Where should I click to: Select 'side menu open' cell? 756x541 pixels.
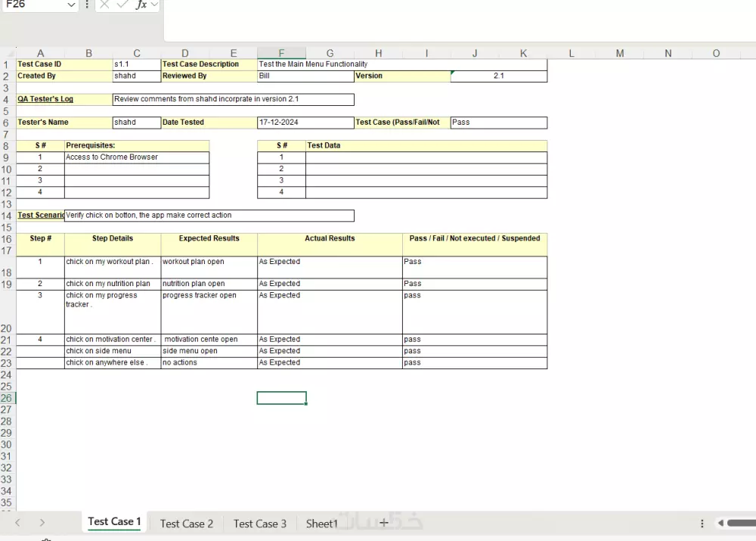point(209,351)
